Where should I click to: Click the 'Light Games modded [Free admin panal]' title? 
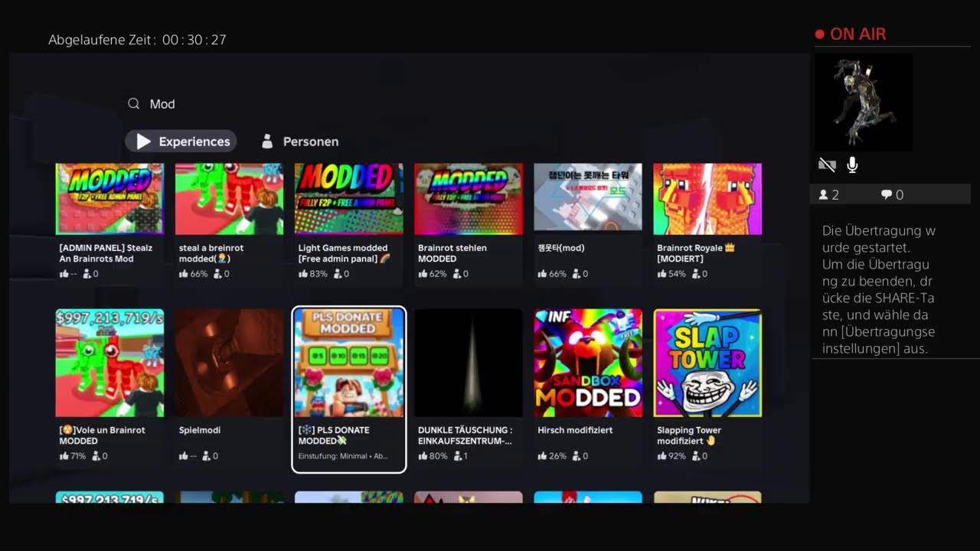[x=345, y=253]
